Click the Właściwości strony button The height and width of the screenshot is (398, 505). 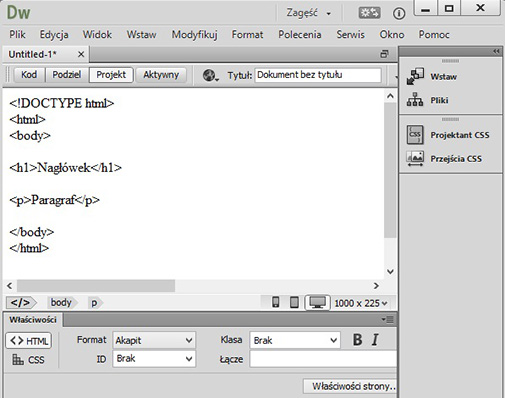(350, 386)
